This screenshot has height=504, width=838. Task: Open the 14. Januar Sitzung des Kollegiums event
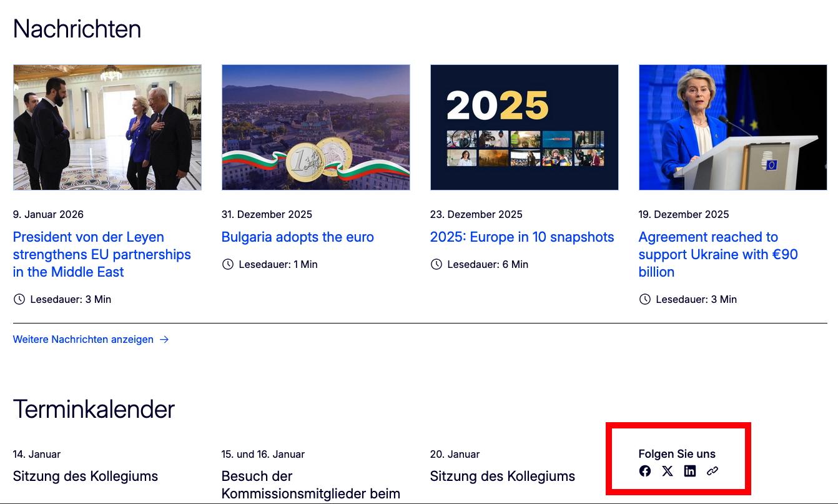point(86,476)
